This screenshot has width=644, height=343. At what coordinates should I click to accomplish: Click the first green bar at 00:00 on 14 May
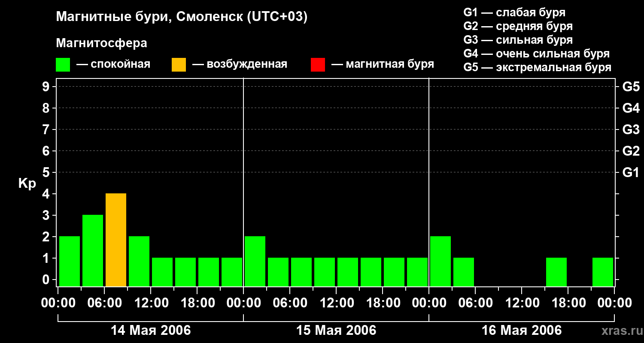70,261
